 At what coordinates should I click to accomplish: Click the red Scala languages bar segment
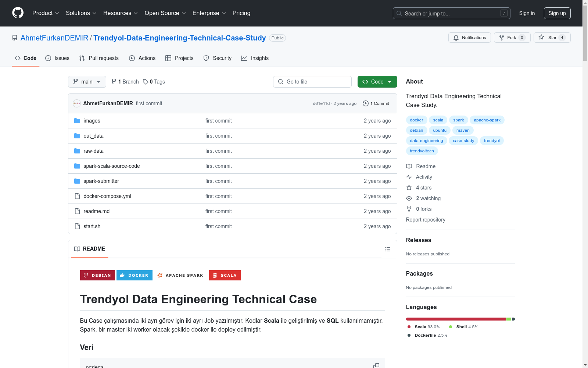pyautogui.click(x=456, y=319)
